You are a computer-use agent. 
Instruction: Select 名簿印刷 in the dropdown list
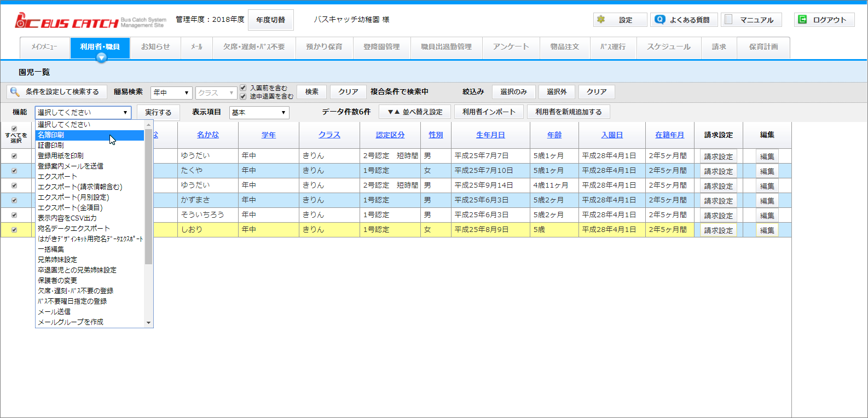90,135
